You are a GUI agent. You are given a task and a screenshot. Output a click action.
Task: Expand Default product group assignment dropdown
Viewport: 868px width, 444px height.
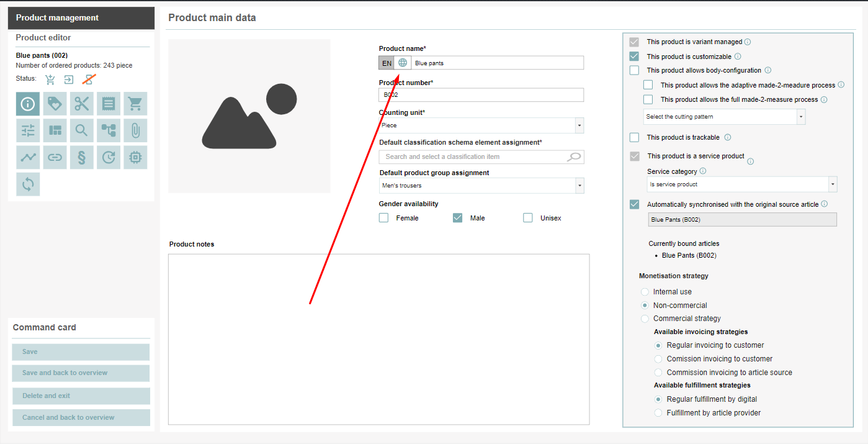[481, 186]
